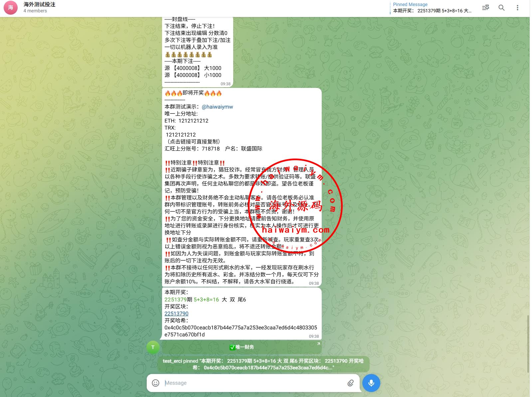
Task: Click the '4 members' subtitle
Action: click(35, 11)
